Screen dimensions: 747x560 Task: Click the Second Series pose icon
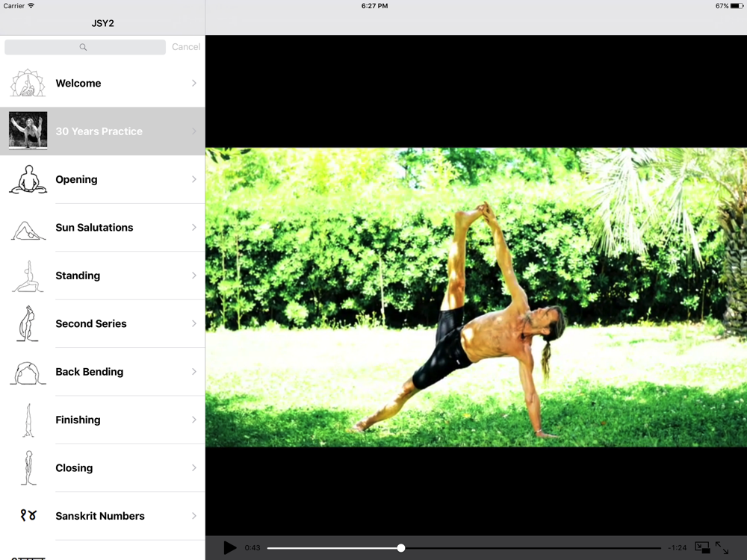[28, 323]
